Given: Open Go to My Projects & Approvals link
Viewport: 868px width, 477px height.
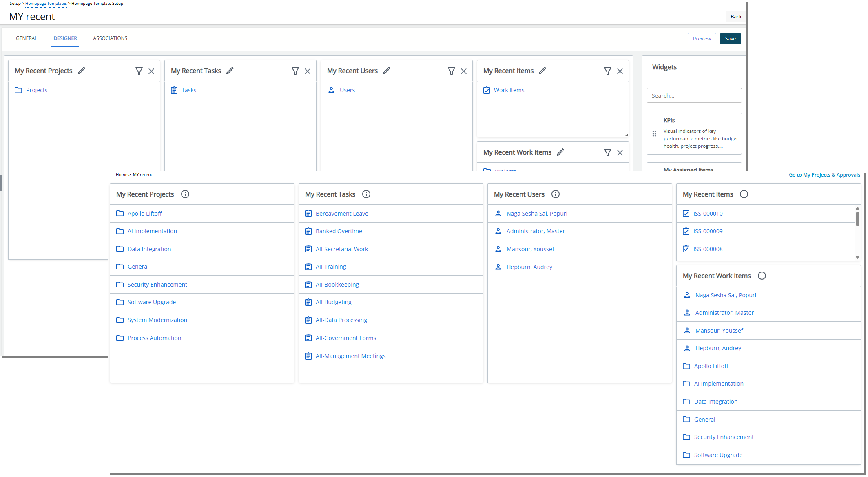Looking at the screenshot, I should [824, 175].
